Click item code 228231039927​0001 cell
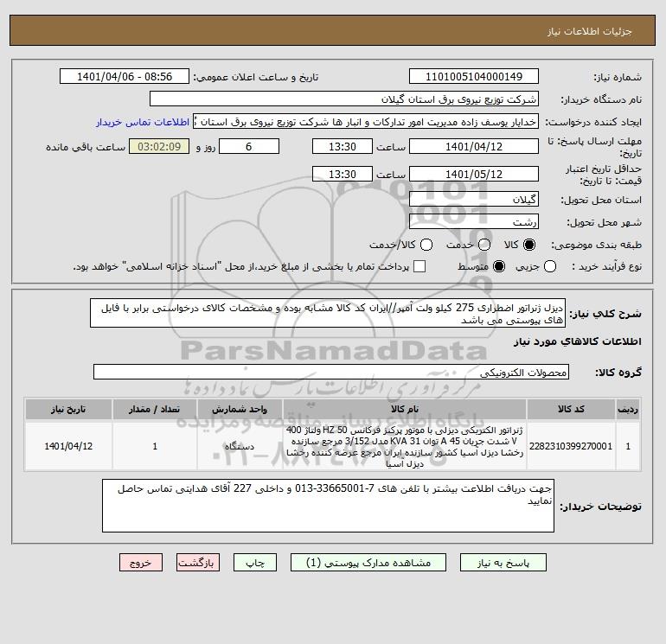666x644 pixels. pos(571,447)
